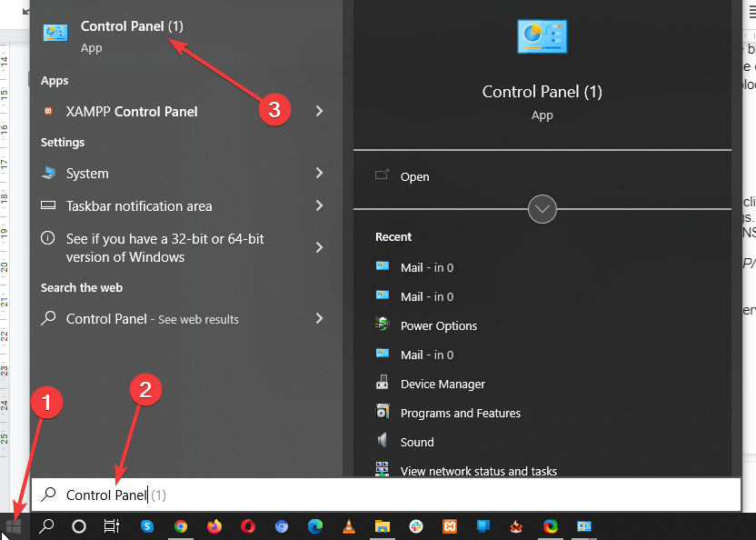Click the System settings laptop icon
This screenshot has width=756, height=540.
(x=48, y=173)
